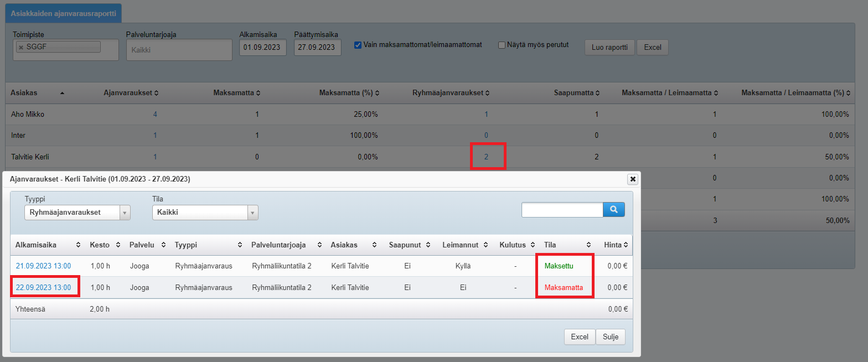Expand the Tila dropdown showing Kaikki
This screenshot has height=362, width=868.
tap(205, 213)
